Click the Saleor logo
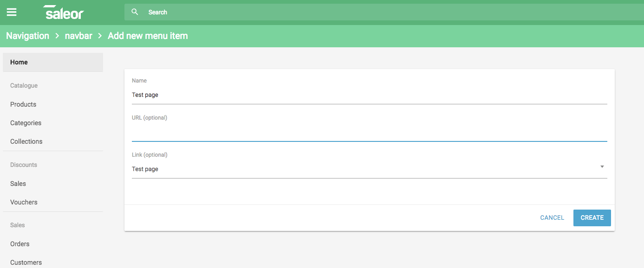The height and width of the screenshot is (268, 644). click(63, 13)
